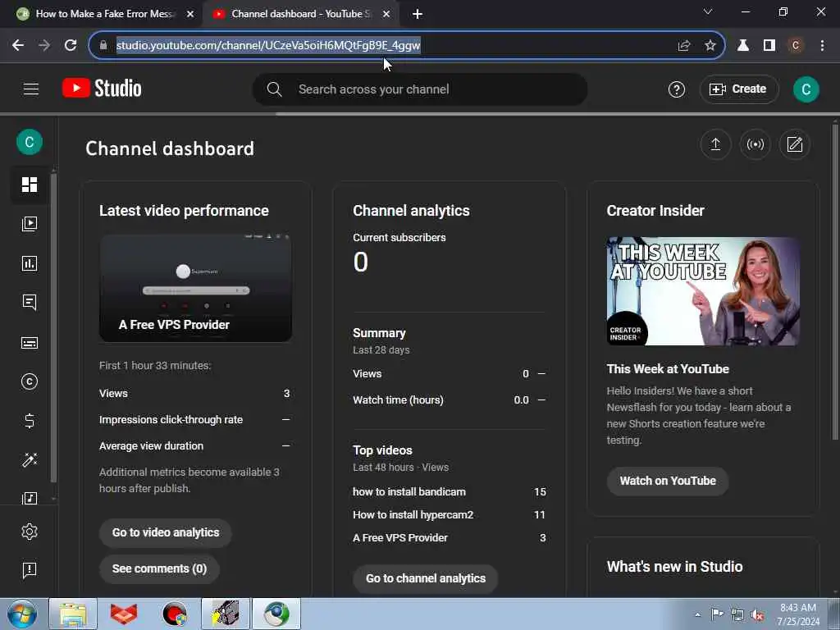The width and height of the screenshot is (840, 630).
Task: Click the page vertical scrollbar
Action: tap(834, 283)
